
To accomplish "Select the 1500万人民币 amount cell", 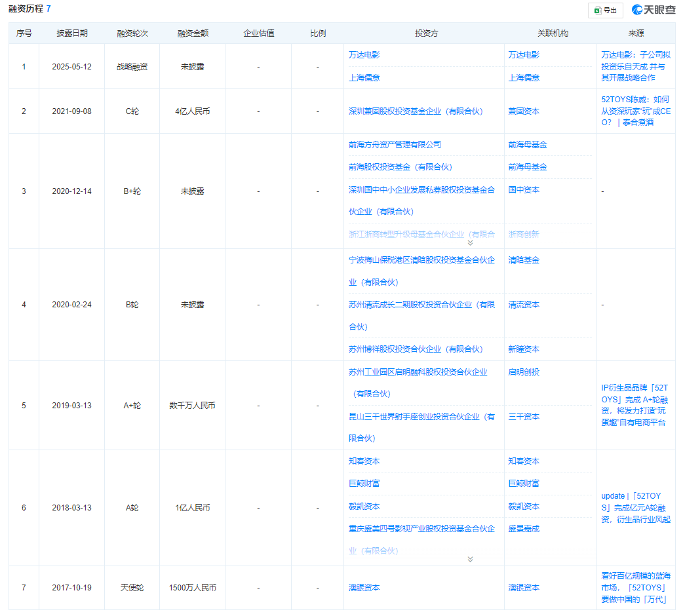I will [193, 588].
